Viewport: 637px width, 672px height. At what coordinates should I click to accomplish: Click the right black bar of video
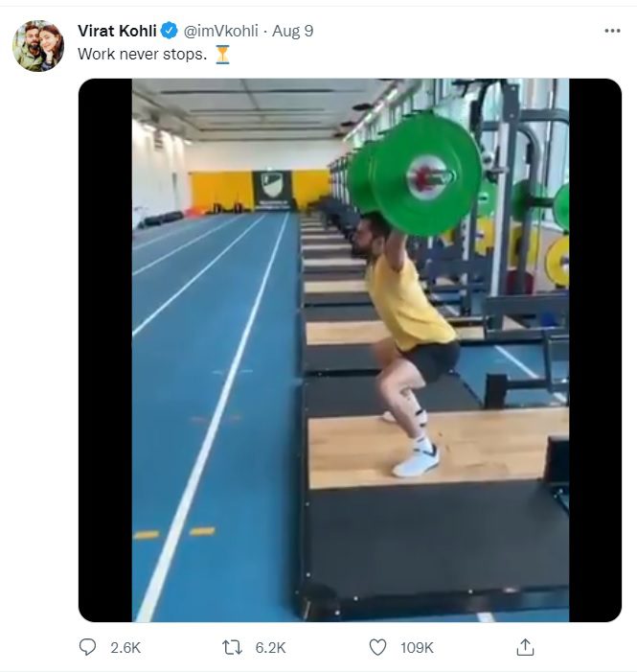pos(596,350)
